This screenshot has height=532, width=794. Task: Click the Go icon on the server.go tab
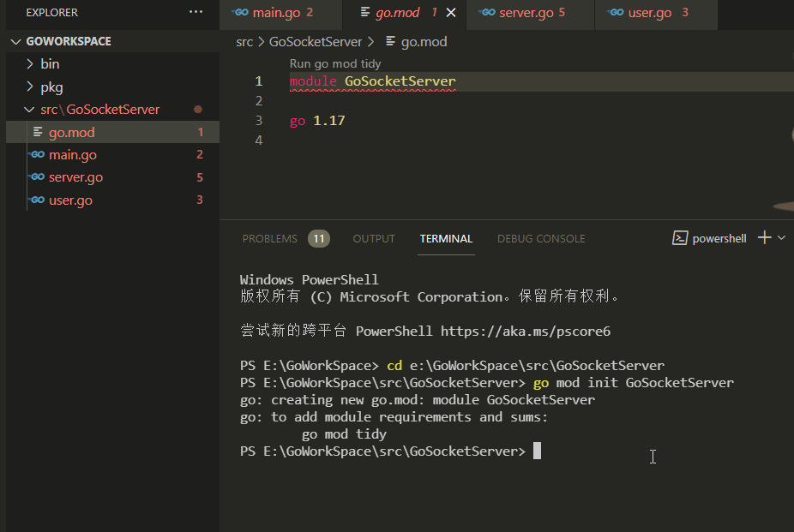click(x=487, y=12)
